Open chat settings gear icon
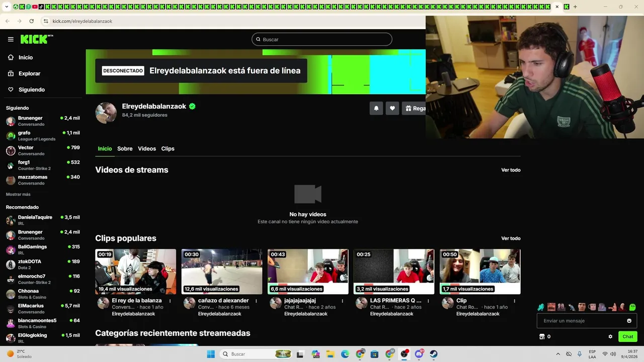Image resolution: width=644 pixels, height=362 pixels. tap(610, 337)
